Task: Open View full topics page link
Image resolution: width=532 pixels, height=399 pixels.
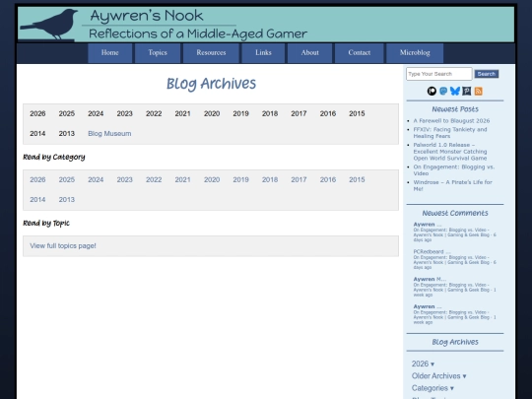Action: [x=63, y=245]
